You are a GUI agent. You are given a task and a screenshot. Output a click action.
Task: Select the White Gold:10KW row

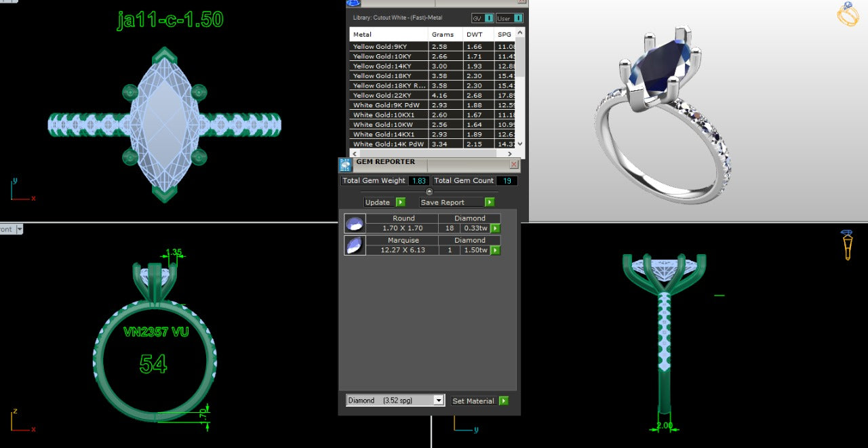(433, 125)
